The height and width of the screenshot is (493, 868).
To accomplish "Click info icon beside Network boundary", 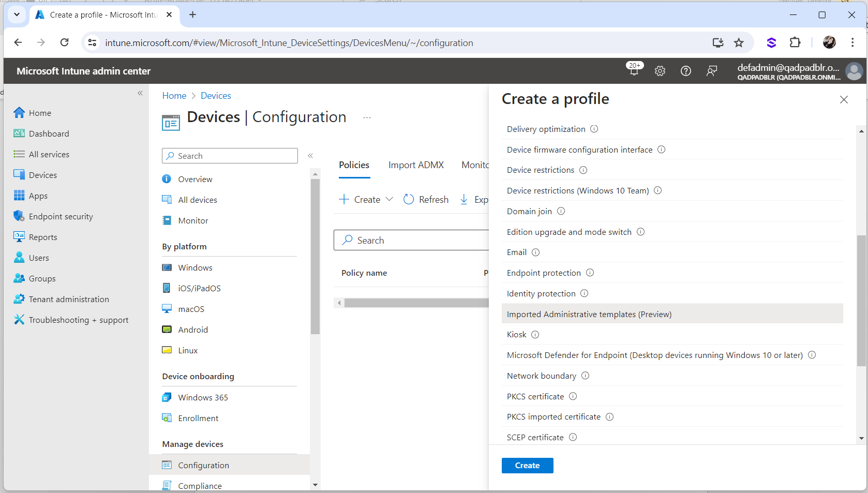I will [586, 376].
